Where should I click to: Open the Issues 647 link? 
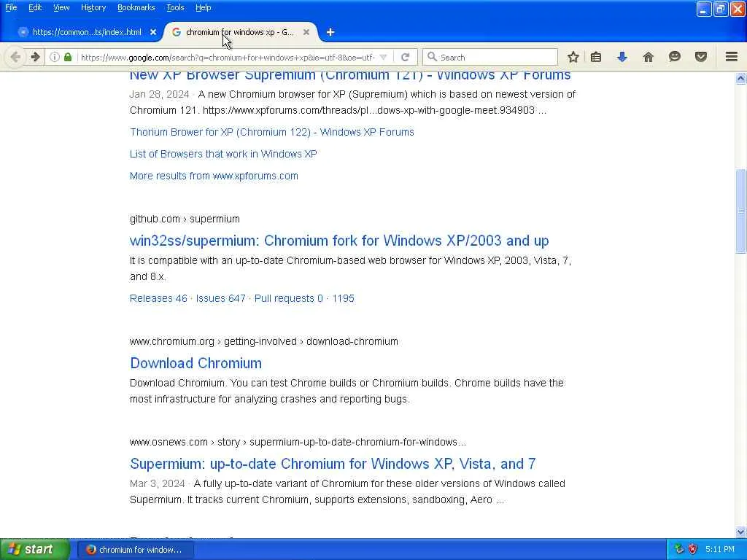[220, 298]
